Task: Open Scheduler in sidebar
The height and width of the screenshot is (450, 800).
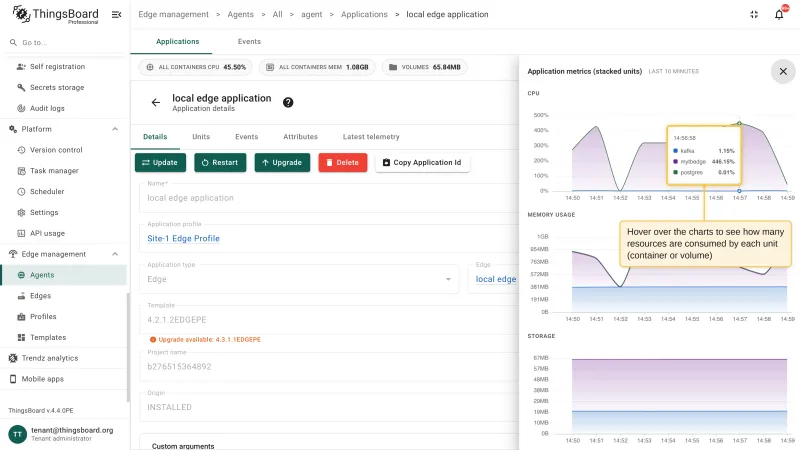Action: tap(64, 192)
